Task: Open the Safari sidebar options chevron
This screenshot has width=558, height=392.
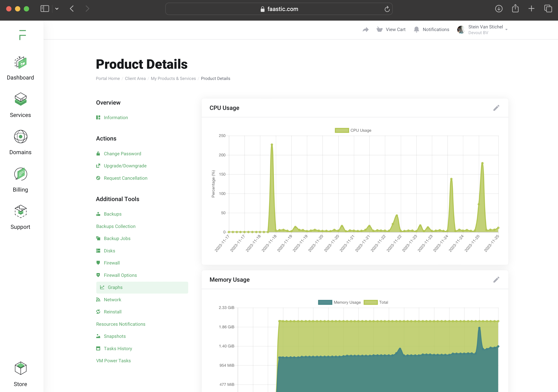Action: 57,9
